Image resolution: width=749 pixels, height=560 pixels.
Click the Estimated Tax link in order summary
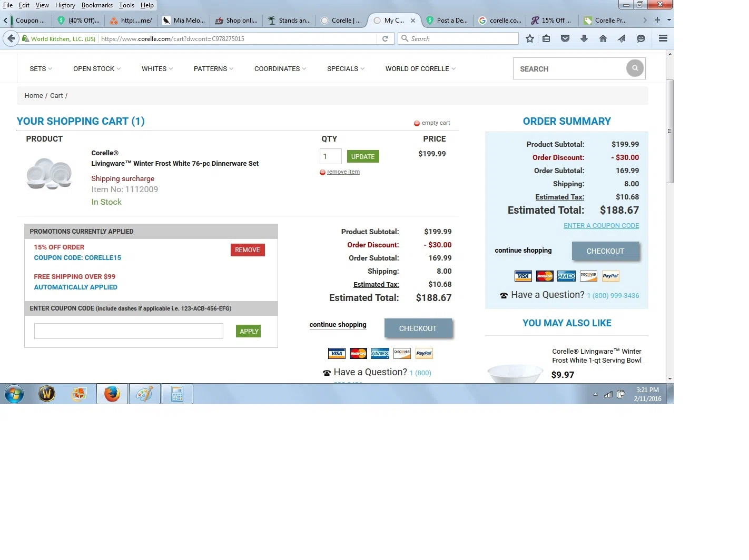tap(559, 197)
